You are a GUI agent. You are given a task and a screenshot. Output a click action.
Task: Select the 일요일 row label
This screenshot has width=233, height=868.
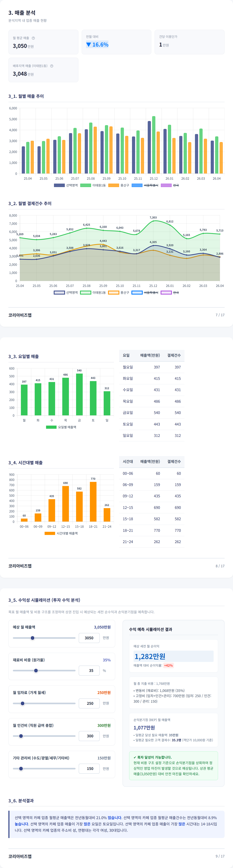[x=128, y=436]
